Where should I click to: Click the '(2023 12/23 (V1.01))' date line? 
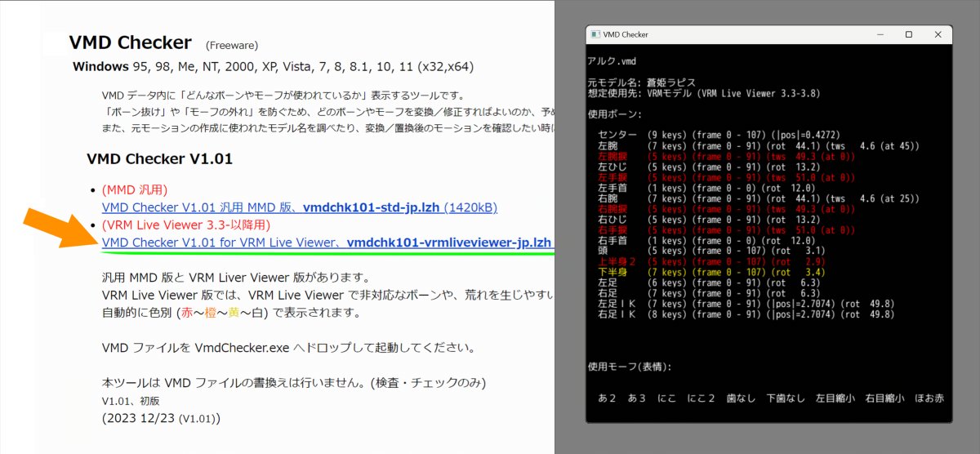pyautogui.click(x=161, y=419)
